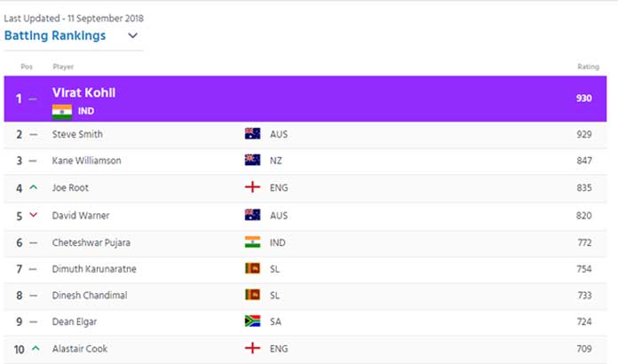
Task: Click the England flag in Joe Root's row
Action: [x=252, y=187]
